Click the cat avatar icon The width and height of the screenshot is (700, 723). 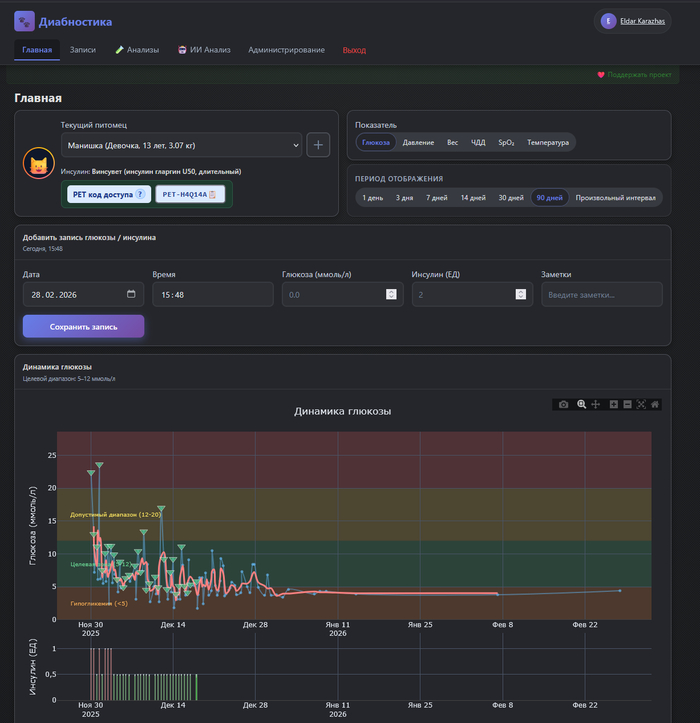[x=38, y=162]
